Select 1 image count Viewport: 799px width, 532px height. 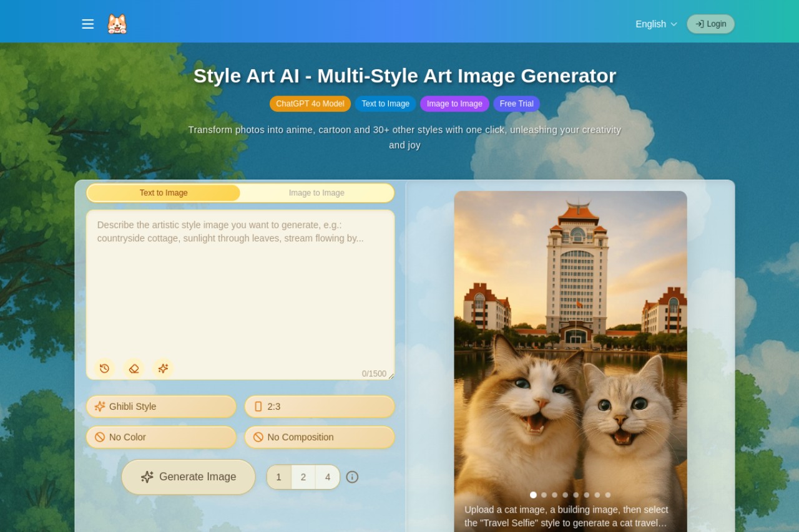click(279, 477)
